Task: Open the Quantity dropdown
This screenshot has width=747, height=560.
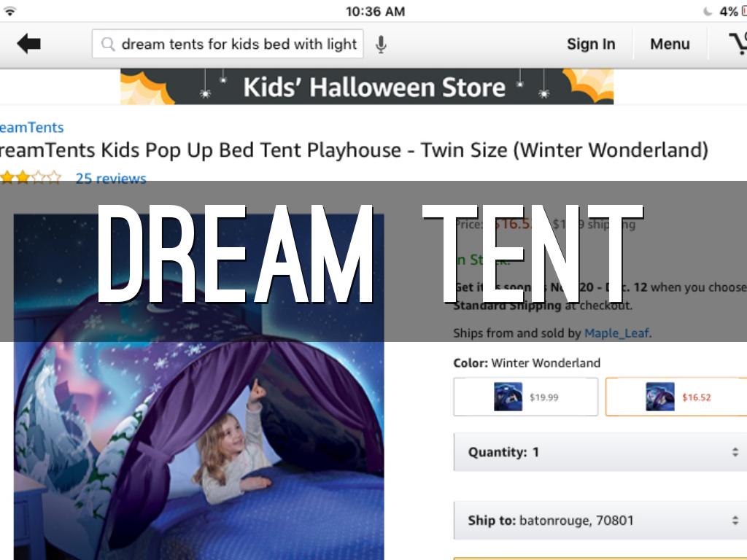Action: click(600, 452)
